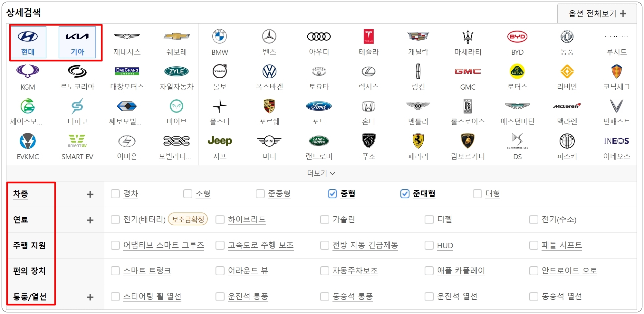Viewport: 644px width, 314px height.
Task: Select the MINI (미니) winged logo
Action: (269, 141)
